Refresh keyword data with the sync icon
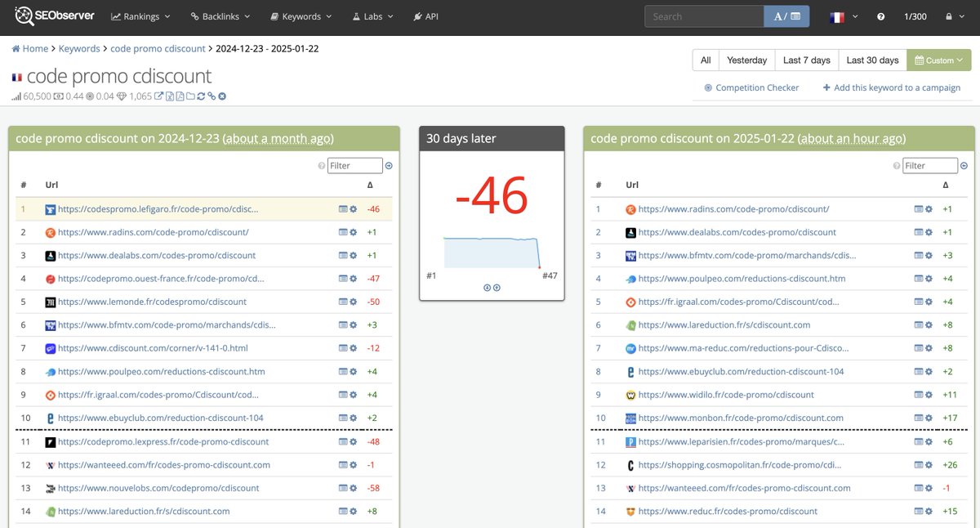 coord(201,96)
